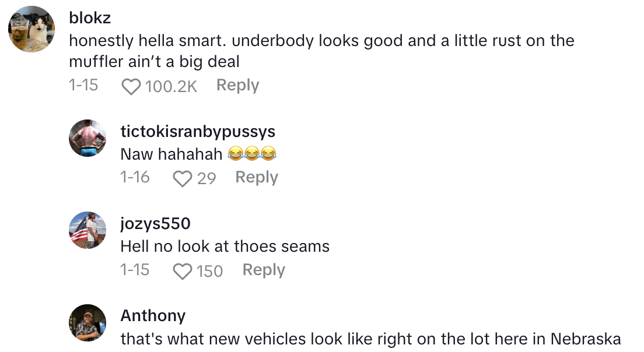Reply to blokz's comment
This screenshot has height=352, width=644.
coord(237,85)
